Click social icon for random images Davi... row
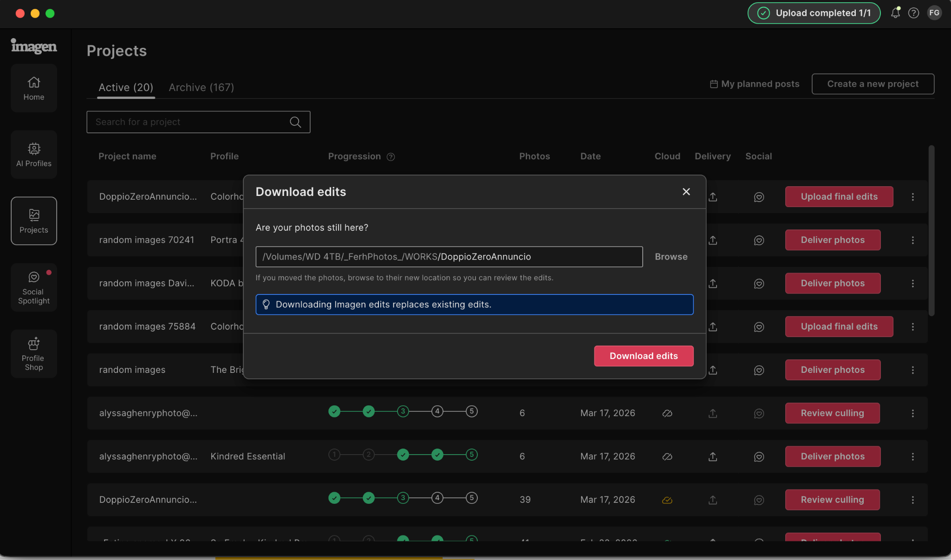 [x=759, y=284]
